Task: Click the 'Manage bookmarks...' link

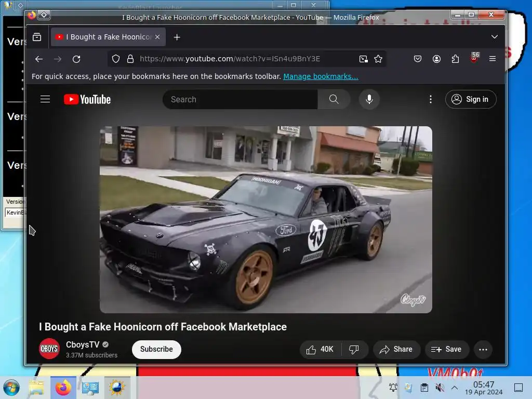Action: click(x=321, y=76)
